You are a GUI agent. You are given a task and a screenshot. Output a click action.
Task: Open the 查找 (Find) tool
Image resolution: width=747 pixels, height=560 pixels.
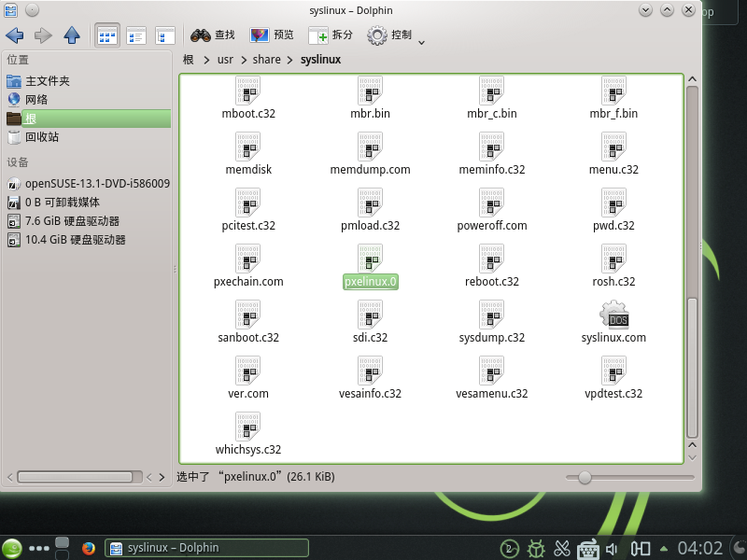pyautogui.click(x=213, y=35)
